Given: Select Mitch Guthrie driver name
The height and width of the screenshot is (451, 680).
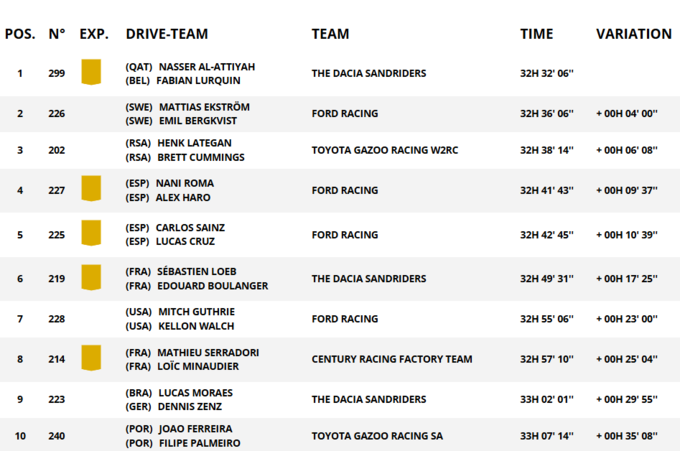Looking at the screenshot, I should click(x=196, y=312).
